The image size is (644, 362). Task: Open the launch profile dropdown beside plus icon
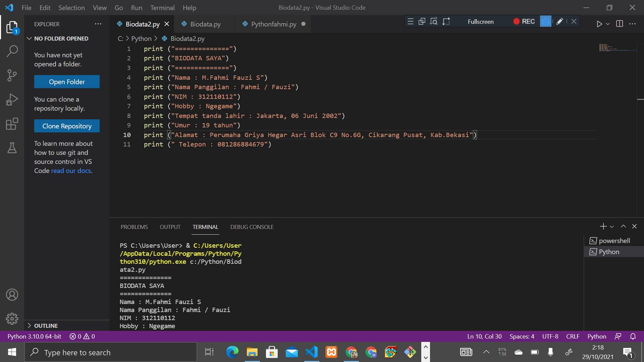coord(612,226)
